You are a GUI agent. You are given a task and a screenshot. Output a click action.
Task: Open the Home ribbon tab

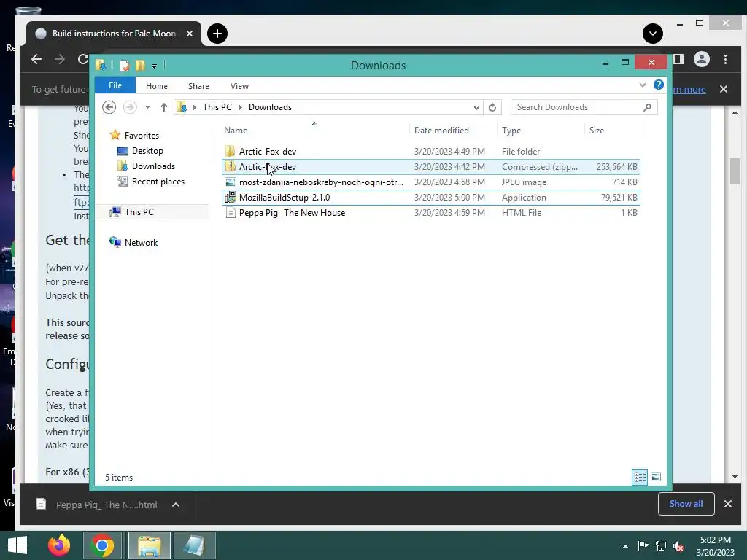157,86
